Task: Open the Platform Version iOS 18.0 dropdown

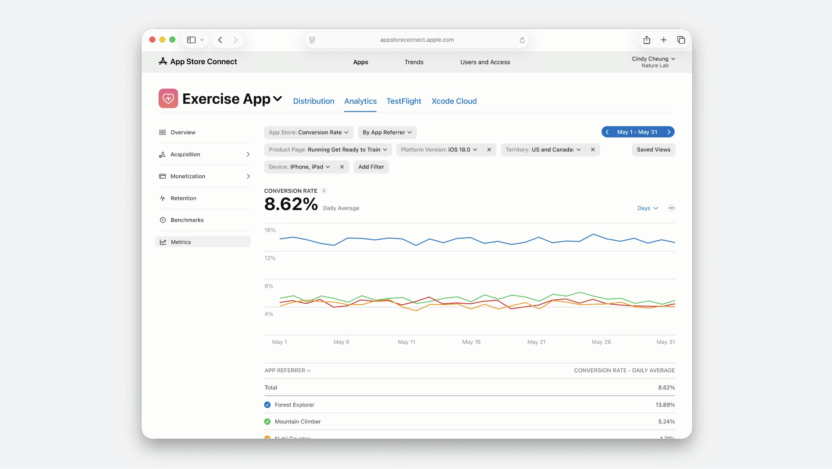Action: (x=439, y=150)
